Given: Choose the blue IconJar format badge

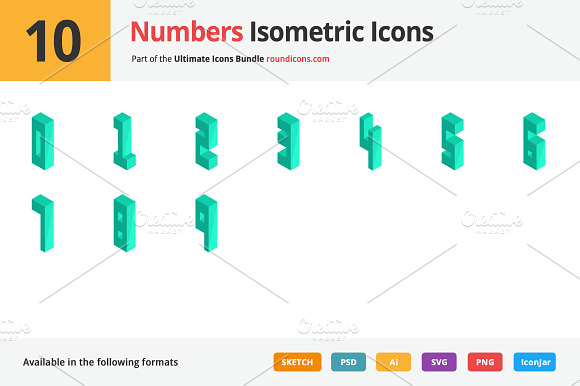Looking at the screenshot, I should coord(535,362).
